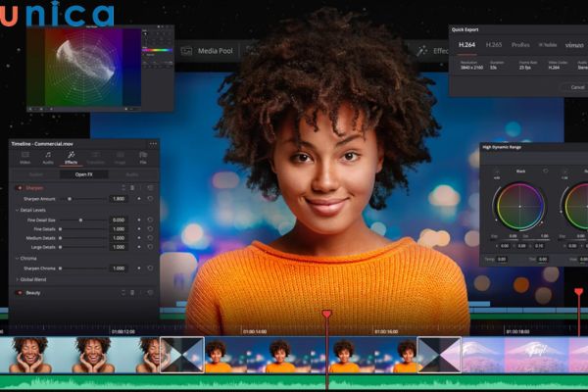The height and width of the screenshot is (392, 588).
Task: Click the red end marker on timeline
Action: tap(579, 292)
